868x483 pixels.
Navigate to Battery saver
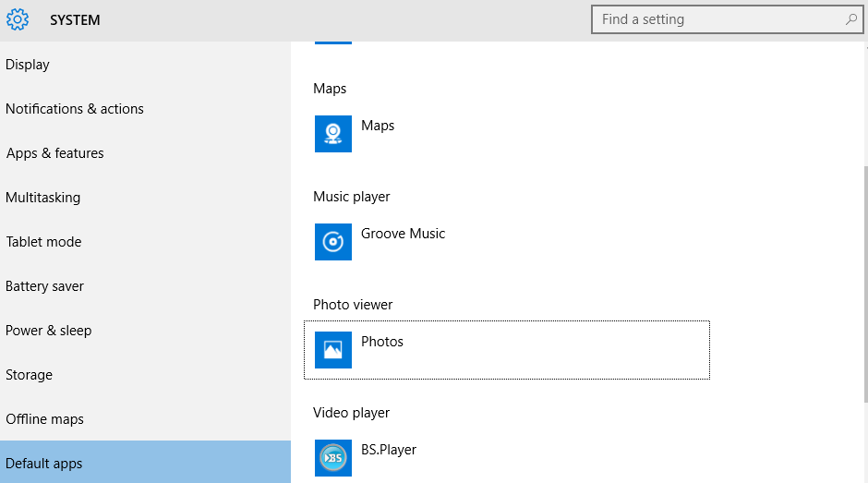pos(45,286)
